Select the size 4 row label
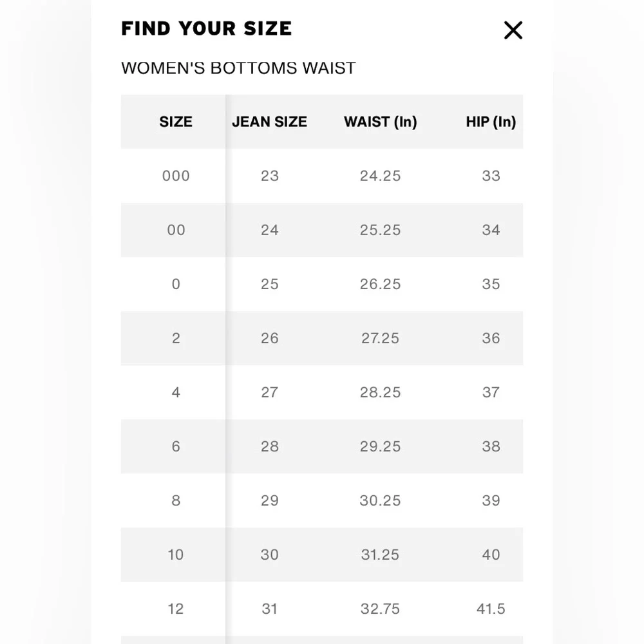 (x=176, y=392)
